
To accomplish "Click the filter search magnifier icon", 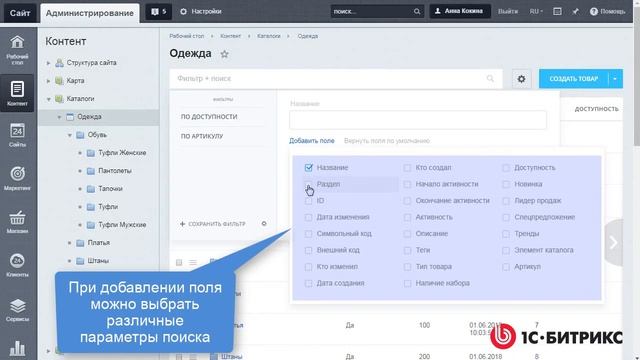I will 490,78.
